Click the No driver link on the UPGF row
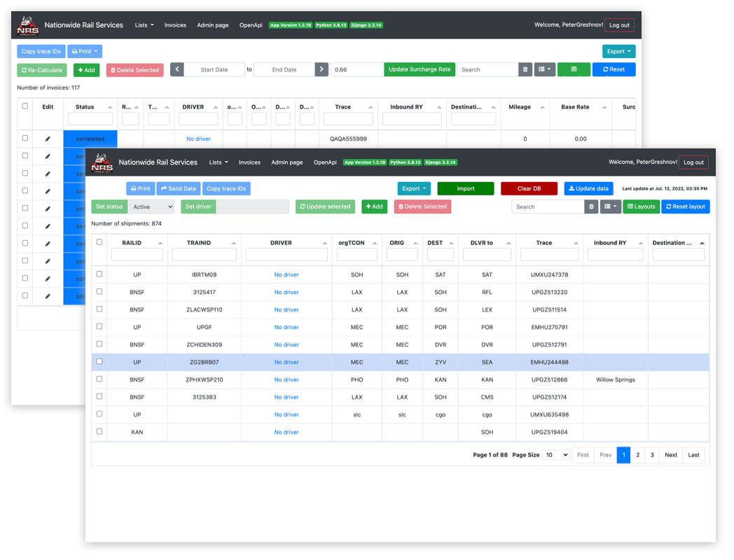Image resolution: width=734 pixels, height=560 pixels. pos(286,327)
